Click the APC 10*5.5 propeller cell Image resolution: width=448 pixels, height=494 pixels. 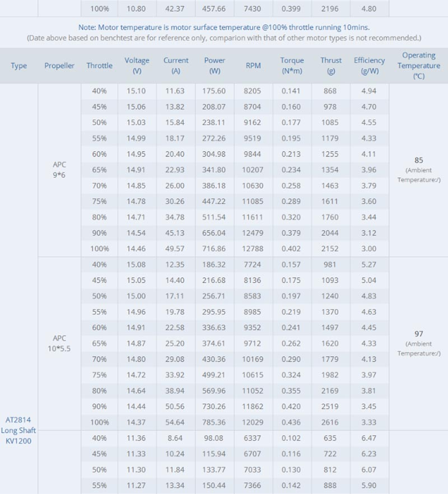coord(59,343)
